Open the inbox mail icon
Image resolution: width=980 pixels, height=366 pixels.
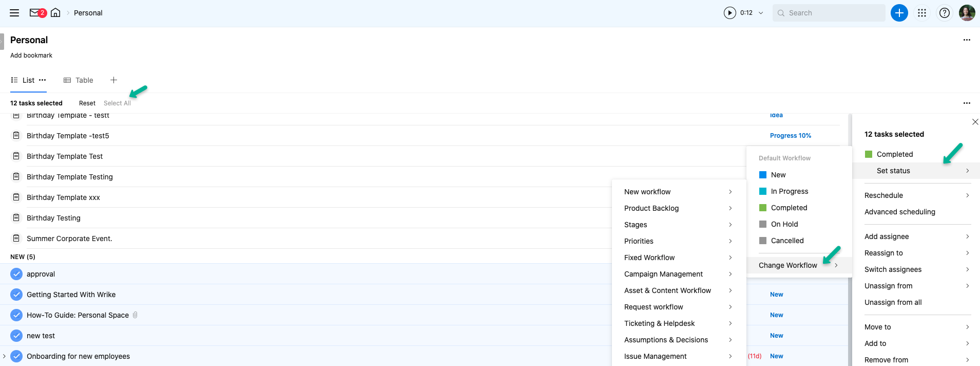click(x=35, y=13)
